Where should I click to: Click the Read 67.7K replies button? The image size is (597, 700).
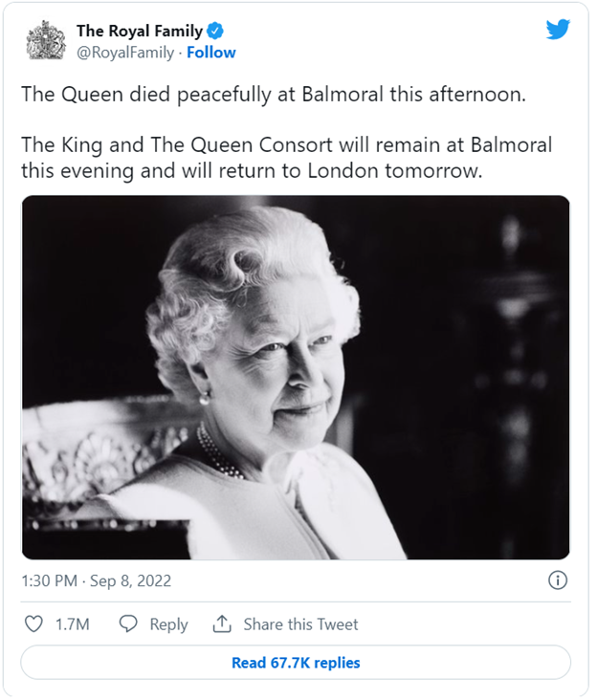[x=296, y=663]
